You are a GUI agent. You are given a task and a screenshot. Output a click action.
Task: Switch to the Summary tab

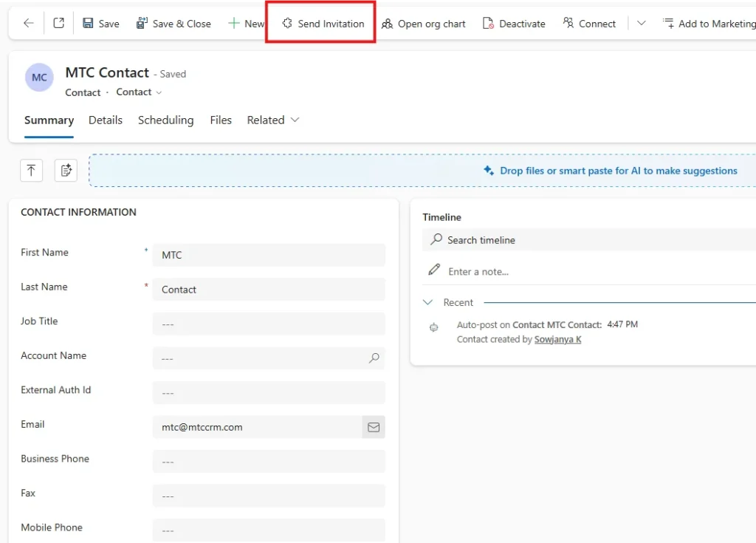(49, 120)
